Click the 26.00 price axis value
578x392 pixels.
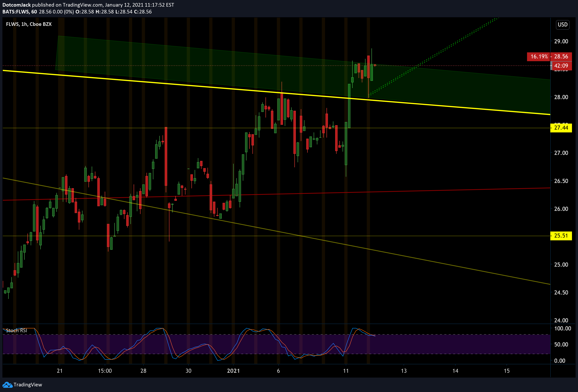point(561,209)
